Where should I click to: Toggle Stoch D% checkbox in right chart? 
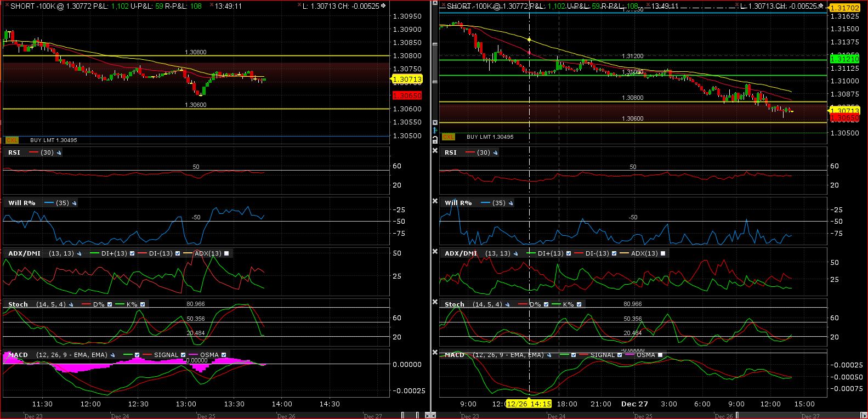click(546, 304)
